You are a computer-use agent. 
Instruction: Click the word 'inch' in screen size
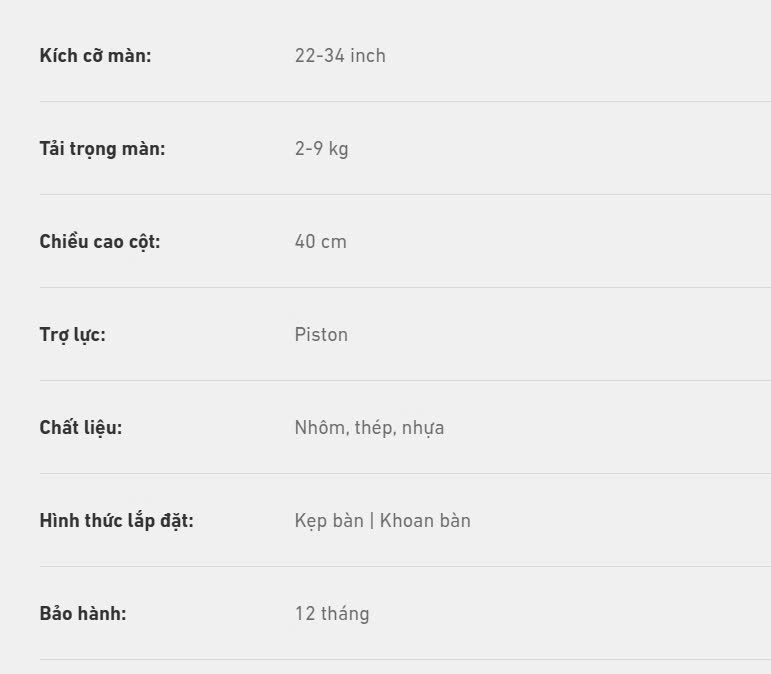pyautogui.click(x=368, y=56)
